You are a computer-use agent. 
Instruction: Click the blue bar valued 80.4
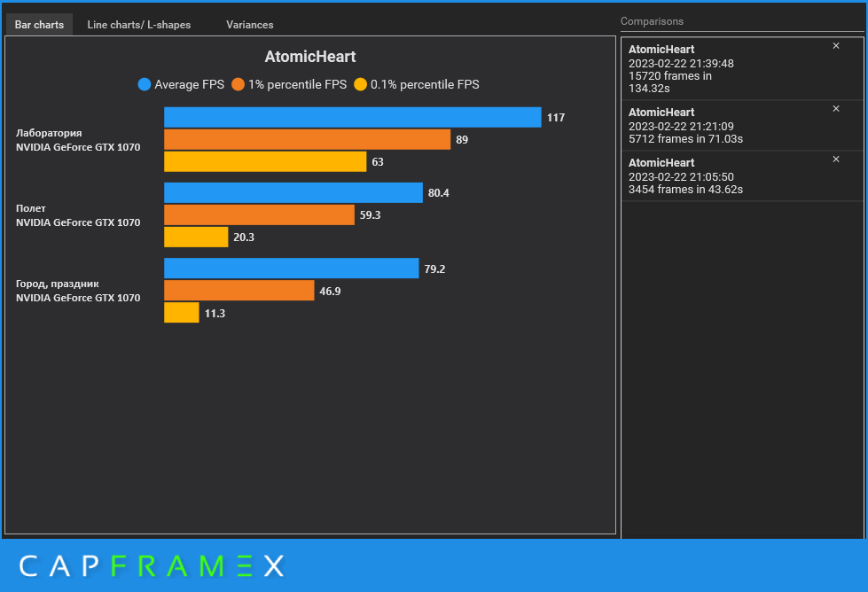click(x=293, y=192)
